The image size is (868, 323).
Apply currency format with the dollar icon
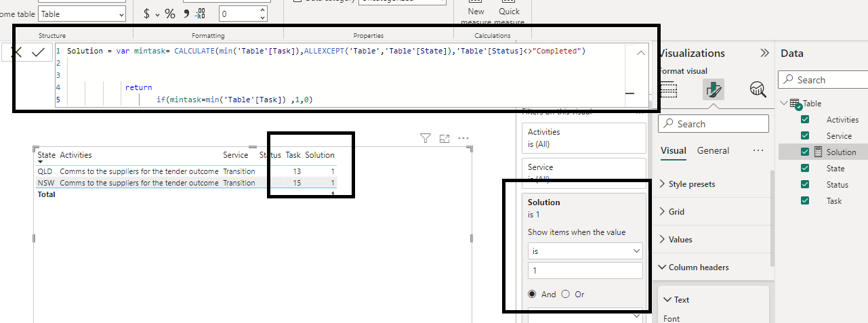pyautogui.click(x=147, y=14)
